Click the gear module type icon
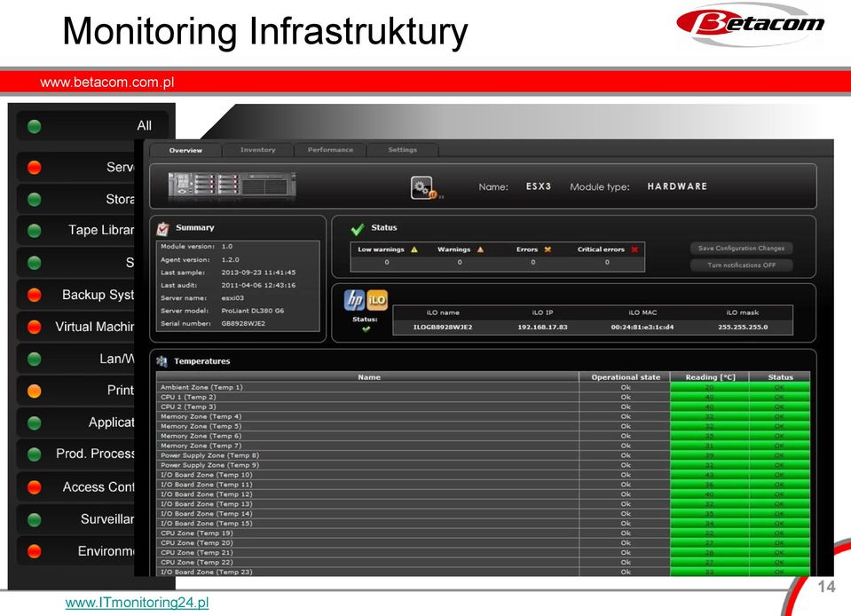The width and height of the screenshot is (851, 616). click(422, 188)
